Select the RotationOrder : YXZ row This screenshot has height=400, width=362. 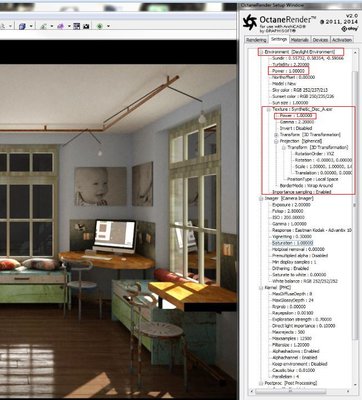click(x=316, y=154)
